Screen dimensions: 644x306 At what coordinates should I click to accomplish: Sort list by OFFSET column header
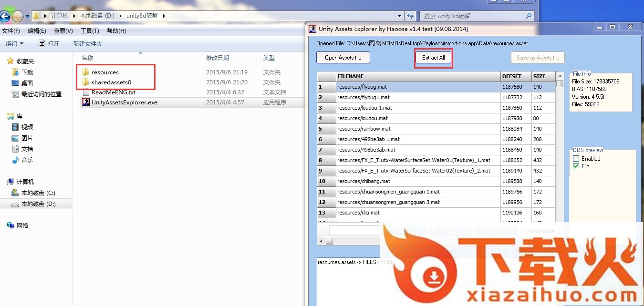[516, 76]
